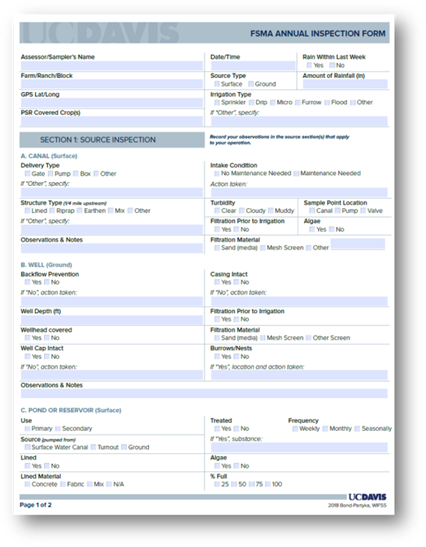Image resolution: width=426 pixels, height=547 pixels.
Task: Click the Date/Time input field
Action: click(x=253, y=66)
